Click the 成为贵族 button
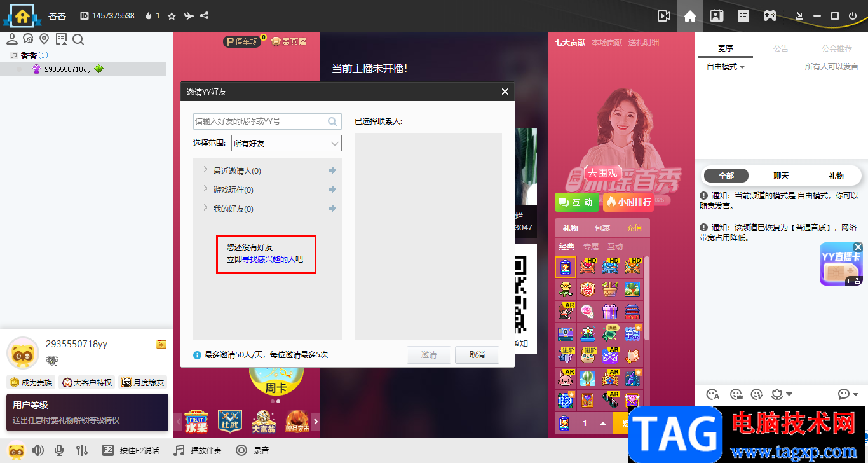The image size is (868, 463). pos(30,382)
